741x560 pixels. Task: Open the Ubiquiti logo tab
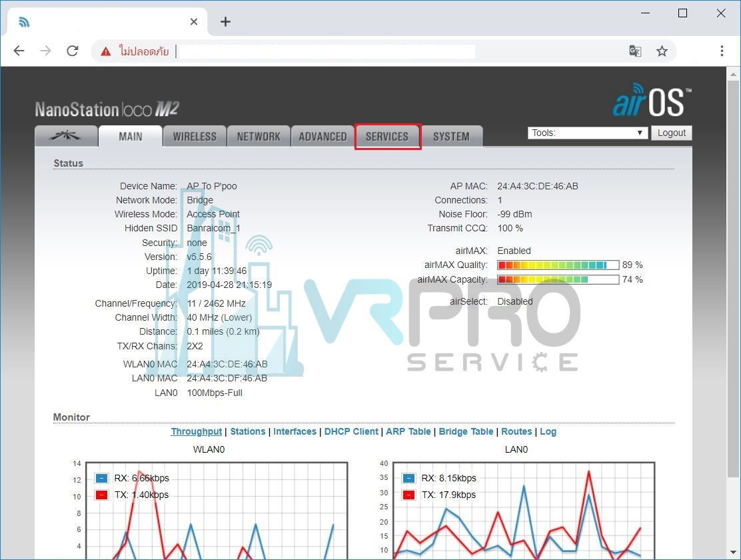coord(66,136)
